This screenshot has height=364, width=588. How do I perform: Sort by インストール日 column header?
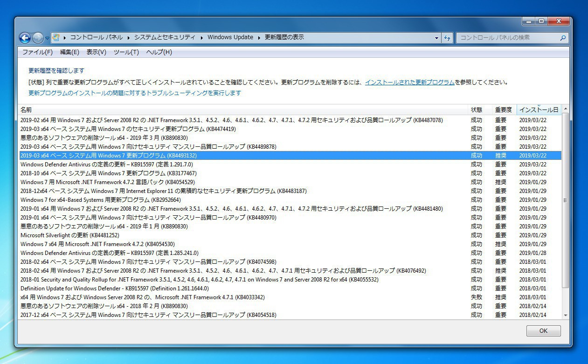tap(539, 110)
